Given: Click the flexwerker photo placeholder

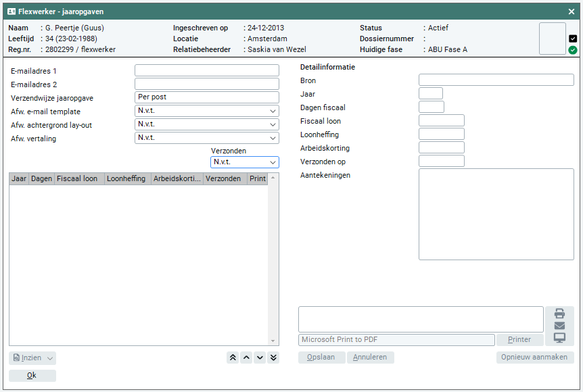Looking at the screenshot, I should [x=552, y=39].
